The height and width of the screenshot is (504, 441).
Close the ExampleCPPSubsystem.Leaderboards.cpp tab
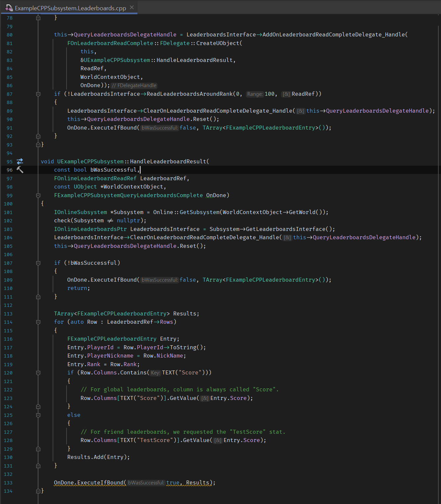pyautogui.click(x=132, y=7)
